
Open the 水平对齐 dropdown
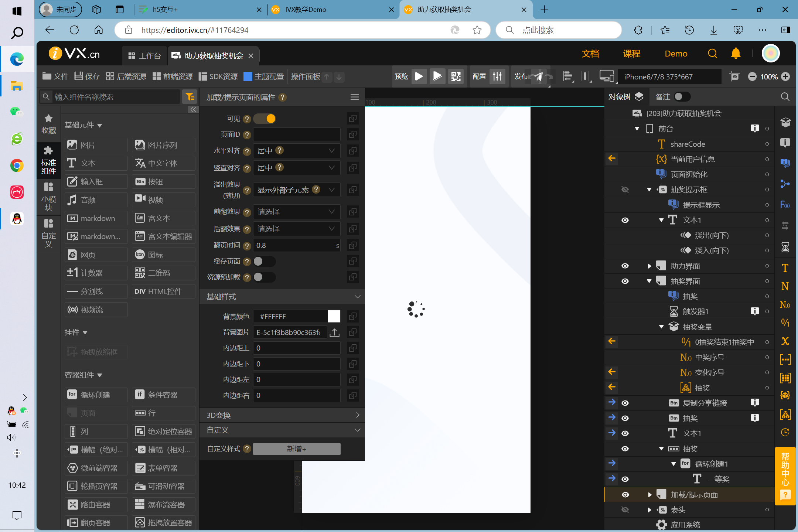(297, 151)
